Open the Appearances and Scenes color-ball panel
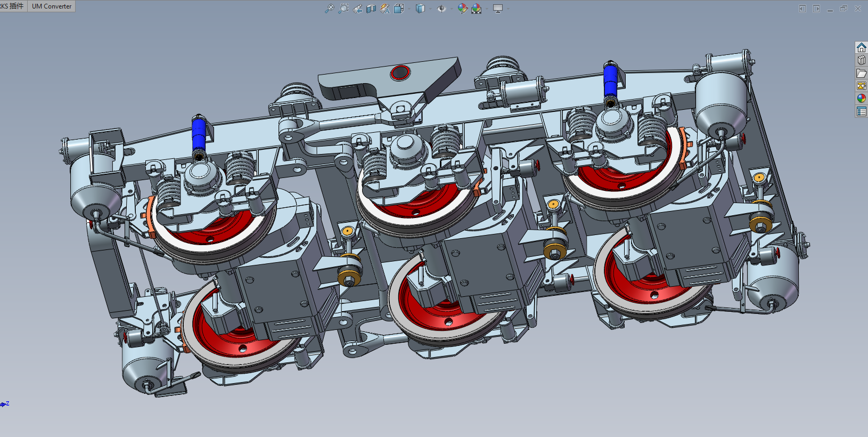Image resolution: width=868 pixels, height=437 pixels. tap(862, 99)
